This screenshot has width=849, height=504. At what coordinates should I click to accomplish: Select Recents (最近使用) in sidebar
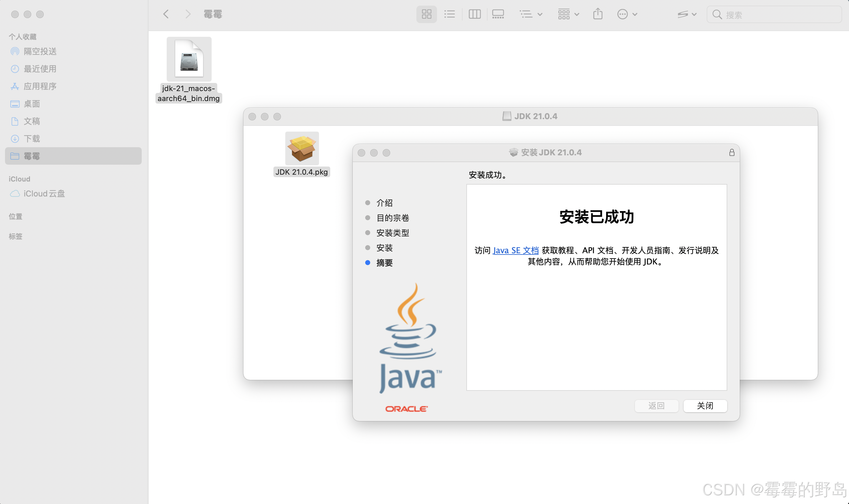point(40,69)
